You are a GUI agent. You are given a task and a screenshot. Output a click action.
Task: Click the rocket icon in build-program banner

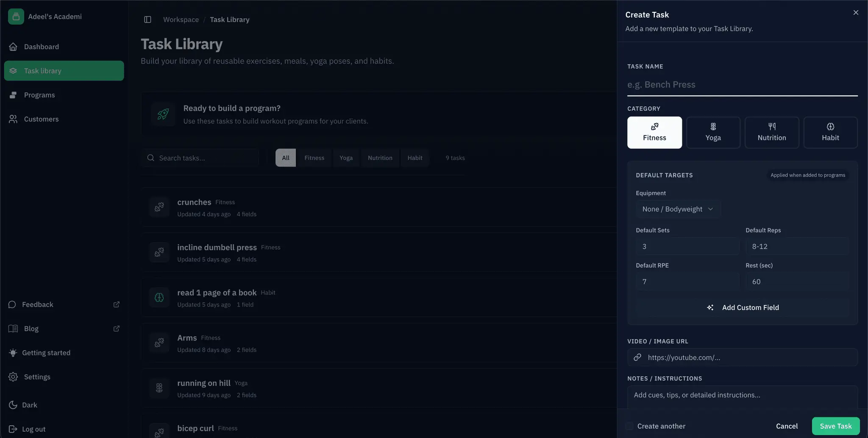coord(163,114)
